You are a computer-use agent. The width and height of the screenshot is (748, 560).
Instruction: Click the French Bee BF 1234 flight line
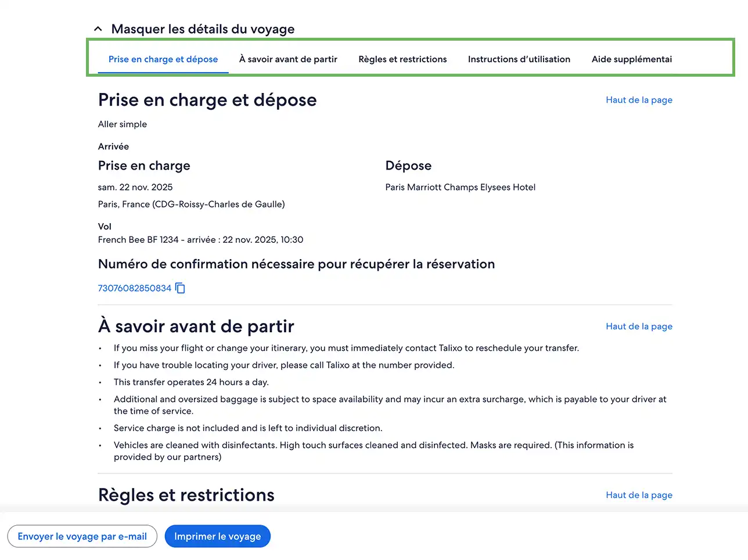[x=200, y=239]
